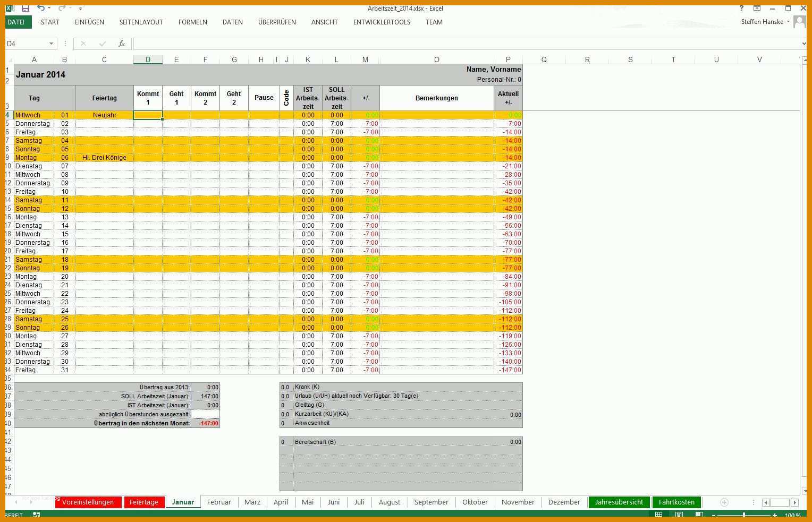Select the Krank (K) legend row
Screen dimensions: 812x522
401,387
